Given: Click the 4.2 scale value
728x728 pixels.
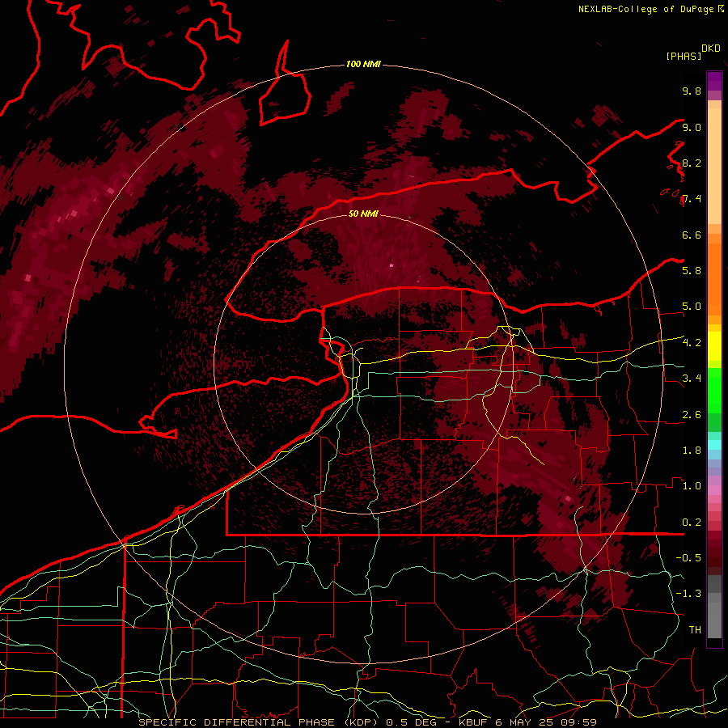Looking at the screenshot, I should 692,343.
